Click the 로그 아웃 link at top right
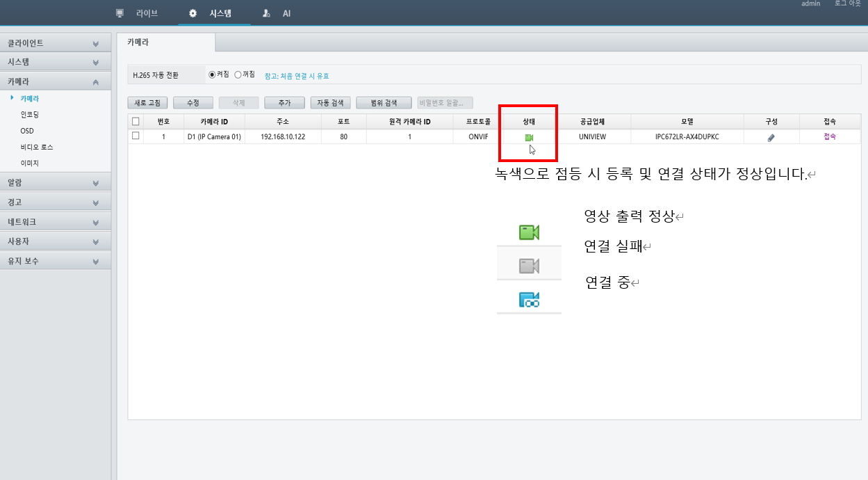Viewport: 868px width, 480px height. point(846,4)
